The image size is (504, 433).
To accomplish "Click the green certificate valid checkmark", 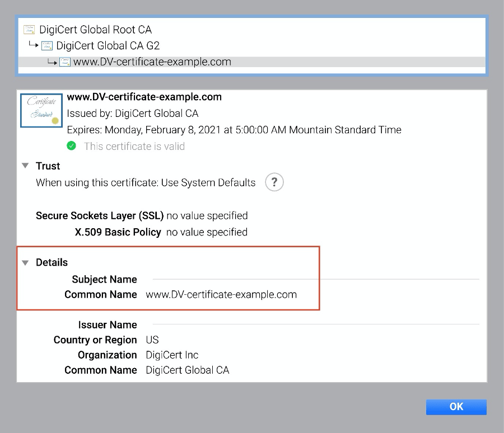I will tap(72, 146).
